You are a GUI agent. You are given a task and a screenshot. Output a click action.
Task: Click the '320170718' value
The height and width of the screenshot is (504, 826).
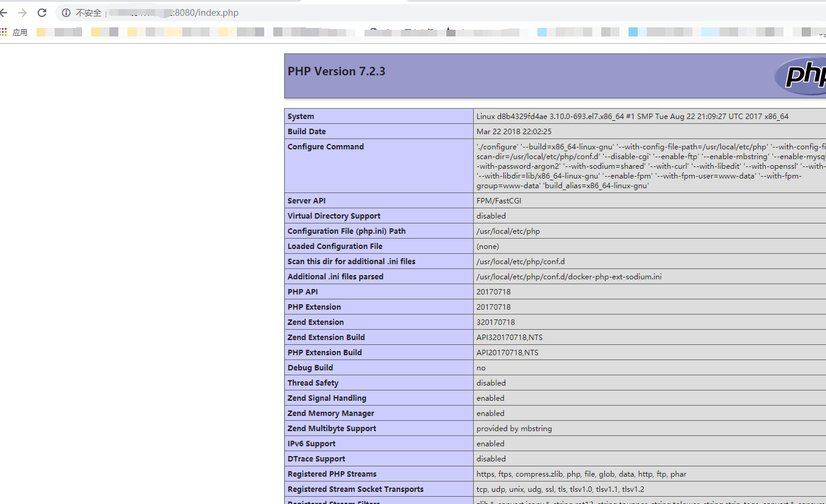[496, 322]
